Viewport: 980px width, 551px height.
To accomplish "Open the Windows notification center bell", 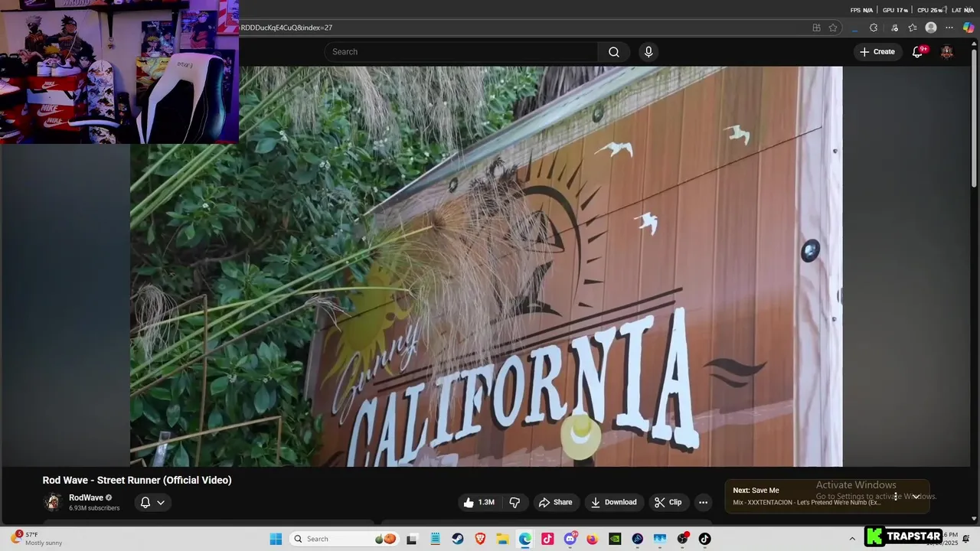I will [966, 539].
